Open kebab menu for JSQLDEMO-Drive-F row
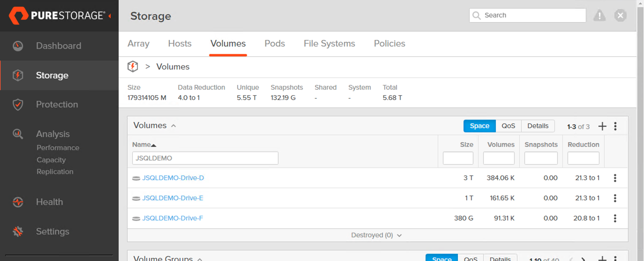 615,218
